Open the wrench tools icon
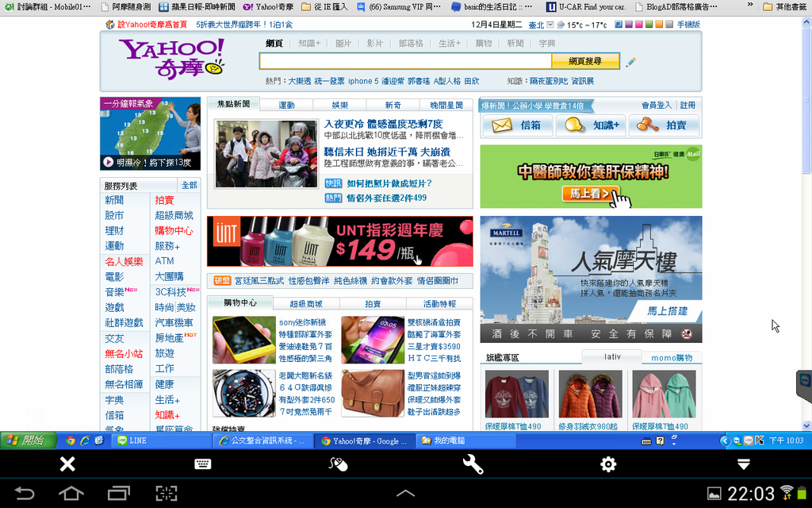The image size is (812, 508). pyautogui.click(x=473, y=464)
